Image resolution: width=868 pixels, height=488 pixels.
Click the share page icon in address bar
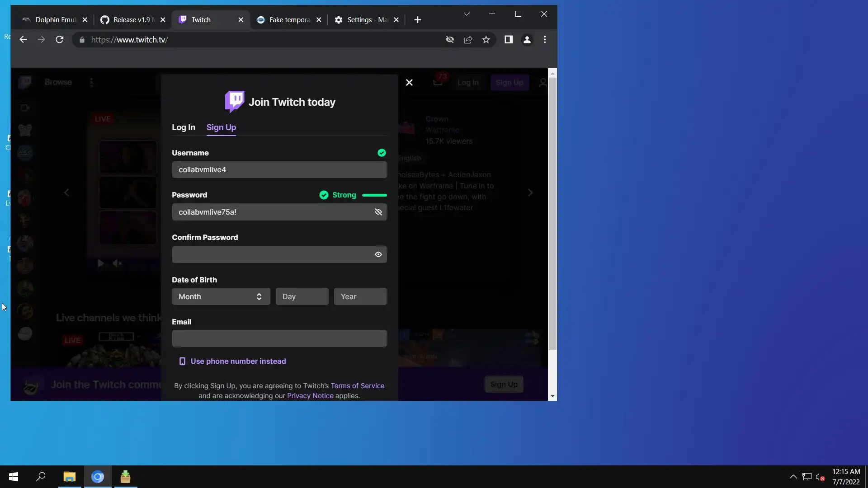click(x=468, y=40)
